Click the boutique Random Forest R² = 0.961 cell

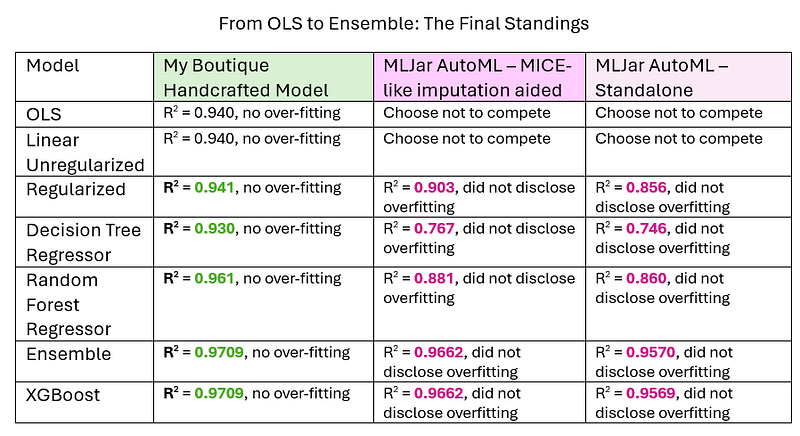click(254, 279)
